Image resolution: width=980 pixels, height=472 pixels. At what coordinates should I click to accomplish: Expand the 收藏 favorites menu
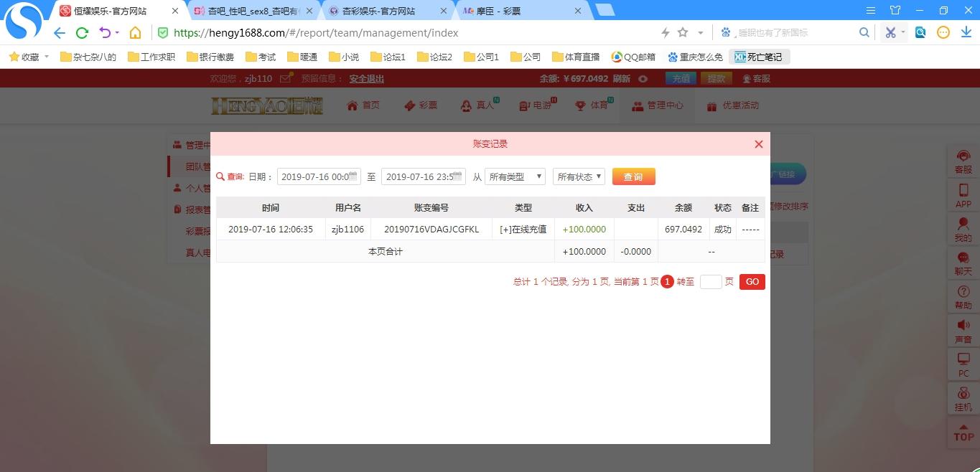pos(29,57)
